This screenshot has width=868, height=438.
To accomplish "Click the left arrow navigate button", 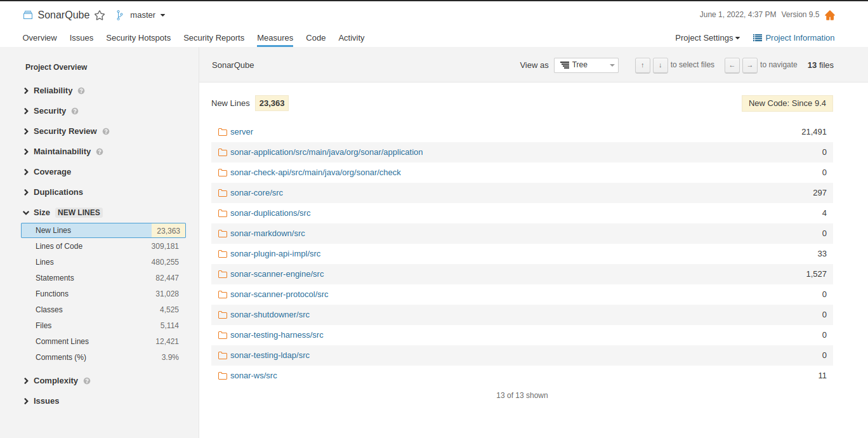I will tap(732, 65).
